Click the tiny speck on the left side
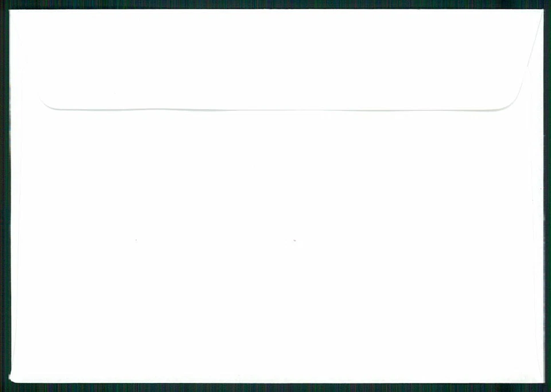This screenshot has width=551, height=392. [136, 240]
